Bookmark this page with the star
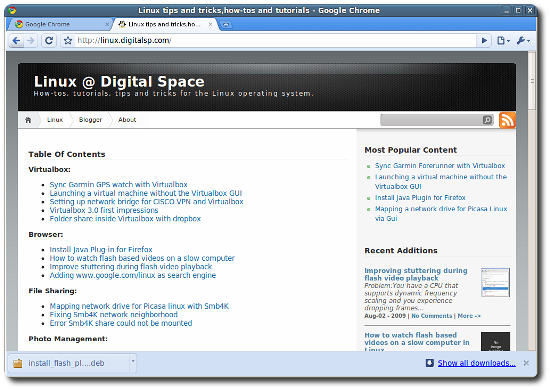The image size is (550, 390). 68,41
